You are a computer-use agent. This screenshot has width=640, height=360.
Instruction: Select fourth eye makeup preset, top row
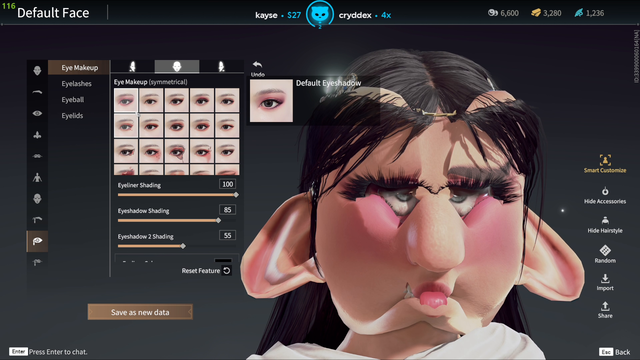(x=202, y=100)
